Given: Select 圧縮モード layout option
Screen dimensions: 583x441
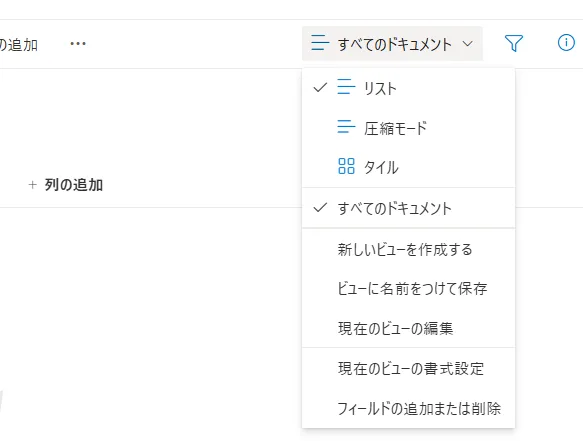Looking at the screenshot, I should click(x=408, y=128).
